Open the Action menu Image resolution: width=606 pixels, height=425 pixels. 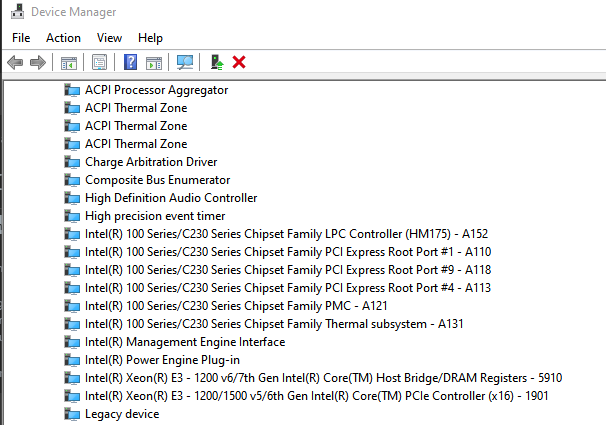point(63,38)
